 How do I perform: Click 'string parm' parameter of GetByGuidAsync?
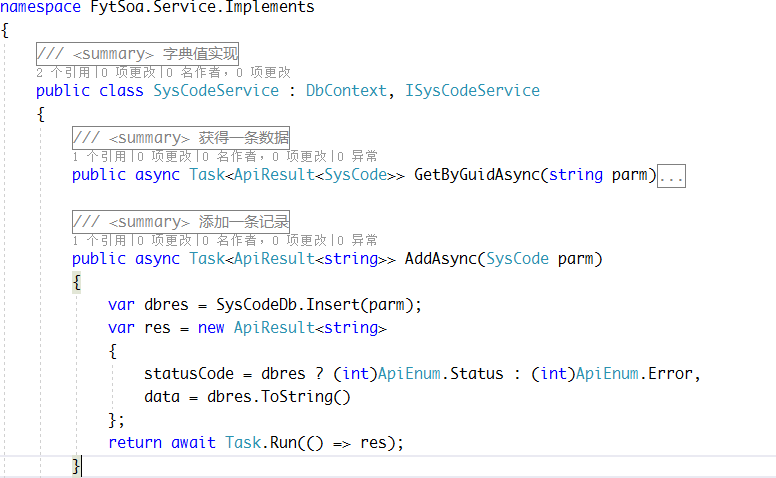[x=598, y=175]
